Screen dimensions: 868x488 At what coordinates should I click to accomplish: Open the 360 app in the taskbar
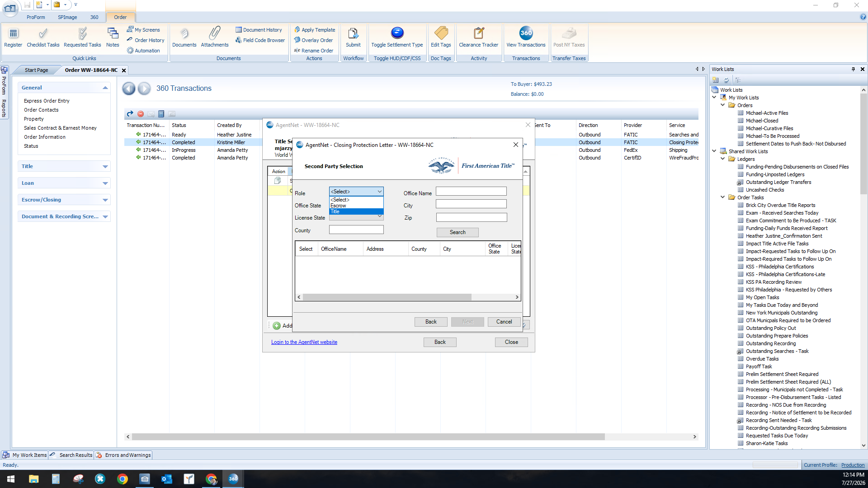233,479
